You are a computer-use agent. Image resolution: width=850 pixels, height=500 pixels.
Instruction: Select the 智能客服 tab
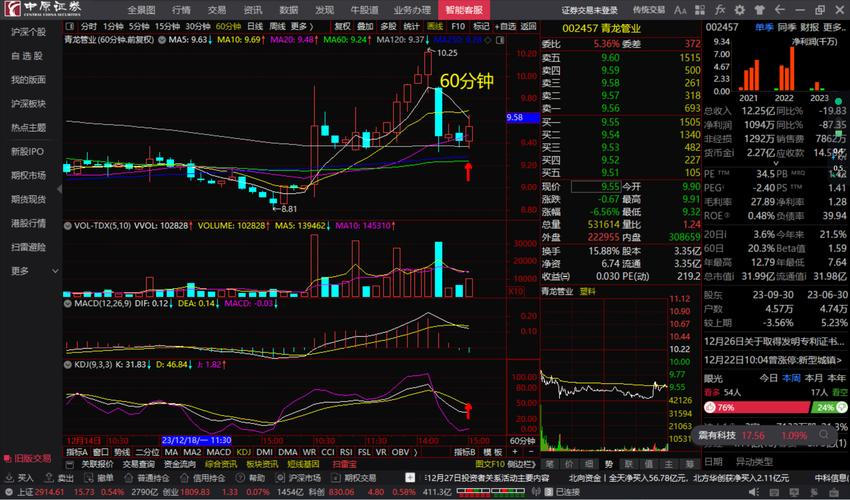464,10
